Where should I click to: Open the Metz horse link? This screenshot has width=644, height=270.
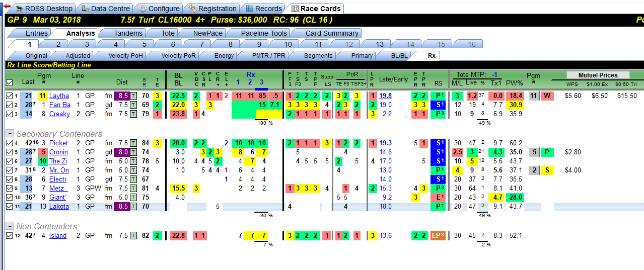tap(58, 188)
